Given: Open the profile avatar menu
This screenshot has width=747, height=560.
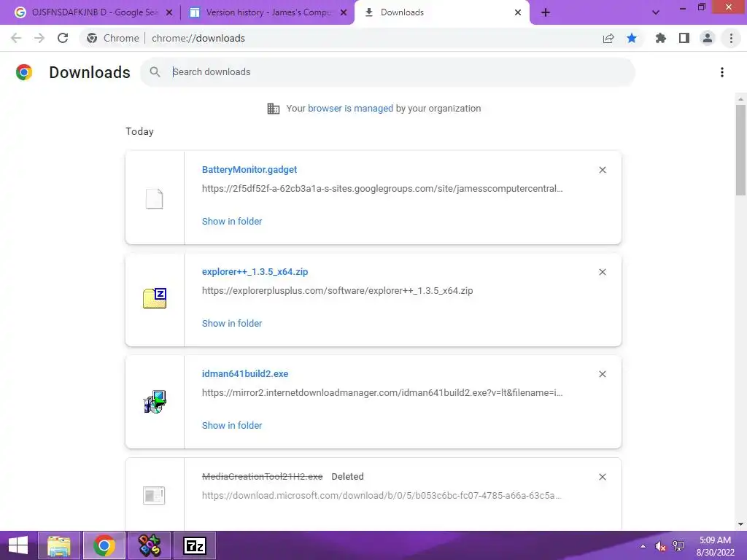Looking at the screenshot, I should [708, 38].
